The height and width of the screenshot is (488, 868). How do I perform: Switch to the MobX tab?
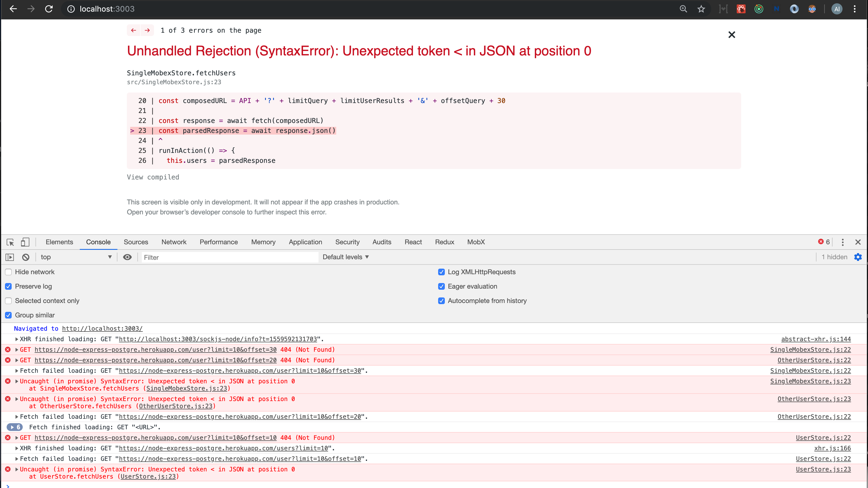coord(476,242)
